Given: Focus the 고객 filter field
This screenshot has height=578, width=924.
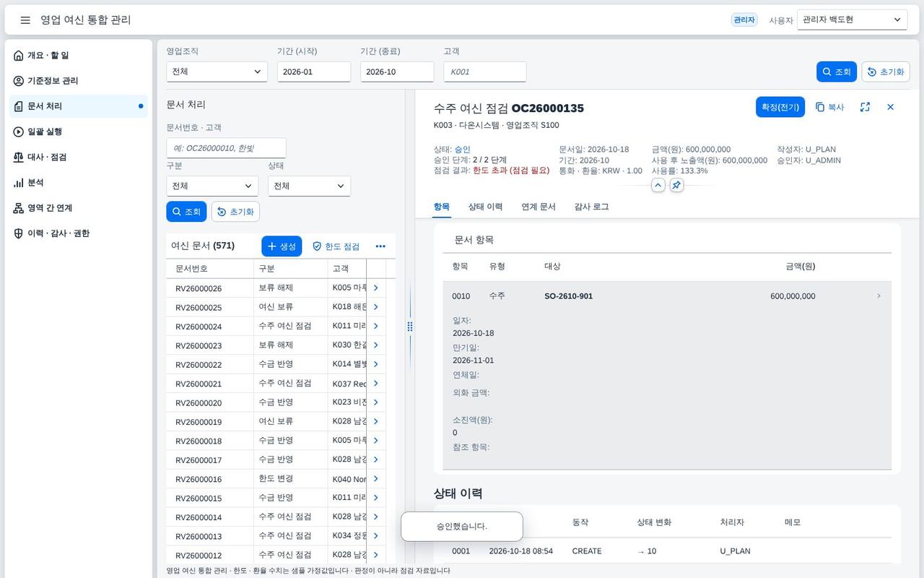Looking at the screenshot, I should point(484,72).
